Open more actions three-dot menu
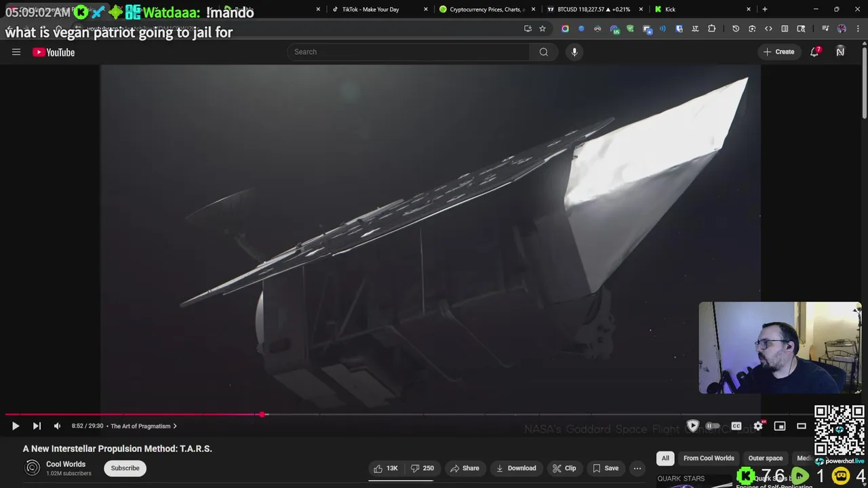 pos(637,468)
